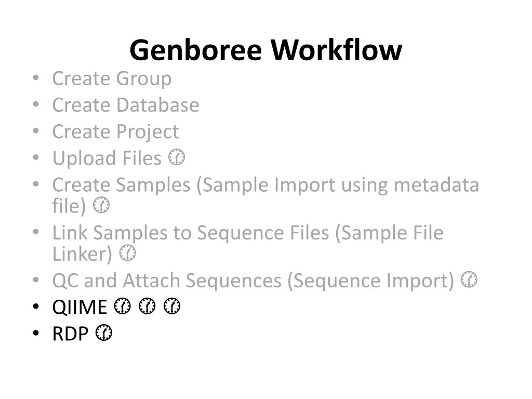Click the clock icon after '(Sequence Import)'

point(469,280)
